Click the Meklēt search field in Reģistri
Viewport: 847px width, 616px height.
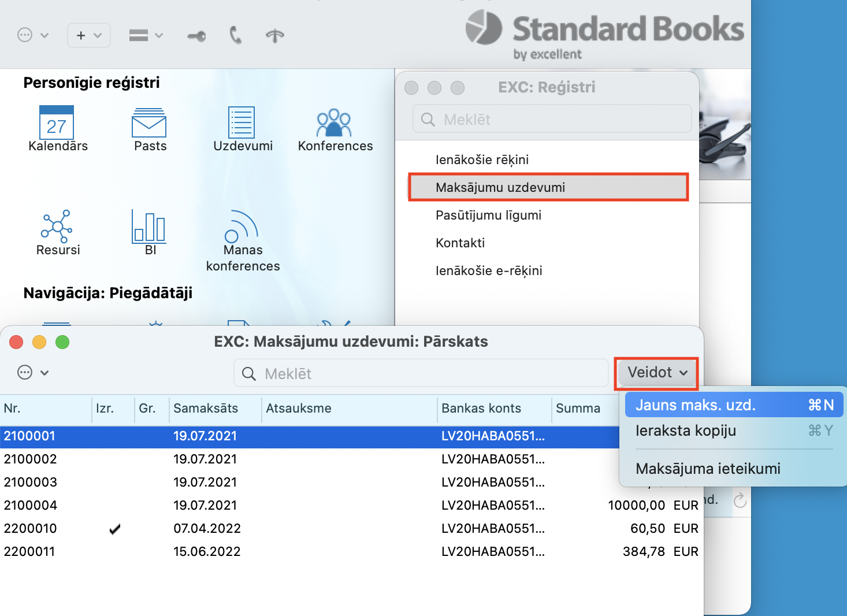(552, 120)
